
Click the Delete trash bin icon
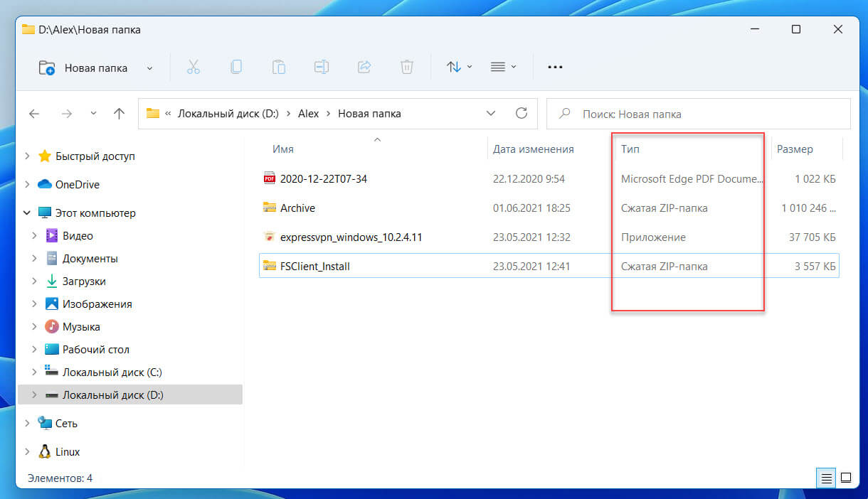tap(406, 67)
